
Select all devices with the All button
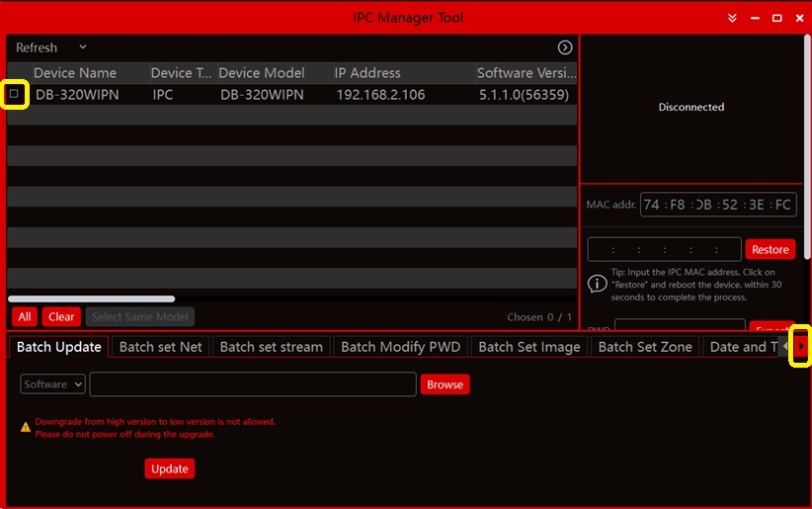pyautogui.click(x=25, y=317)
